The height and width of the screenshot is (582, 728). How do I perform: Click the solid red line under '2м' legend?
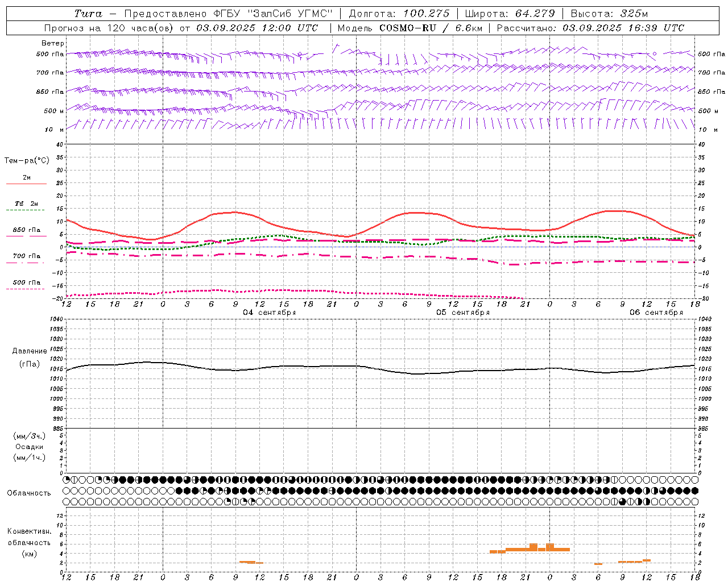[26, 184]
